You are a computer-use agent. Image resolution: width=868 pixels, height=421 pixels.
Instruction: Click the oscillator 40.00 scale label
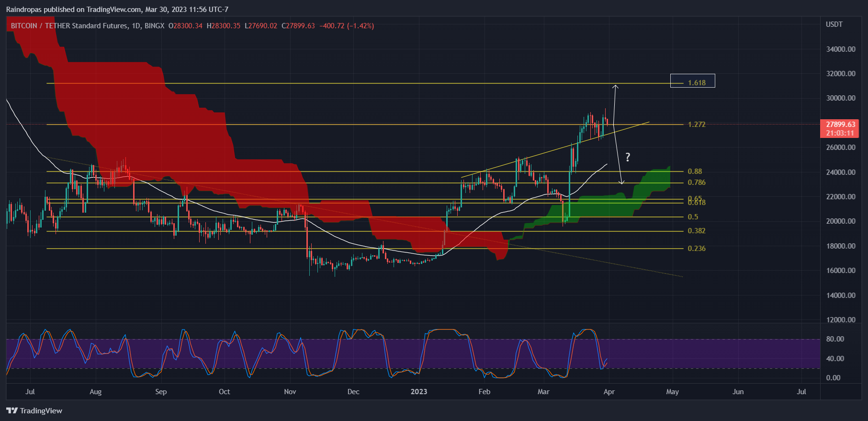tap(835, 359)
